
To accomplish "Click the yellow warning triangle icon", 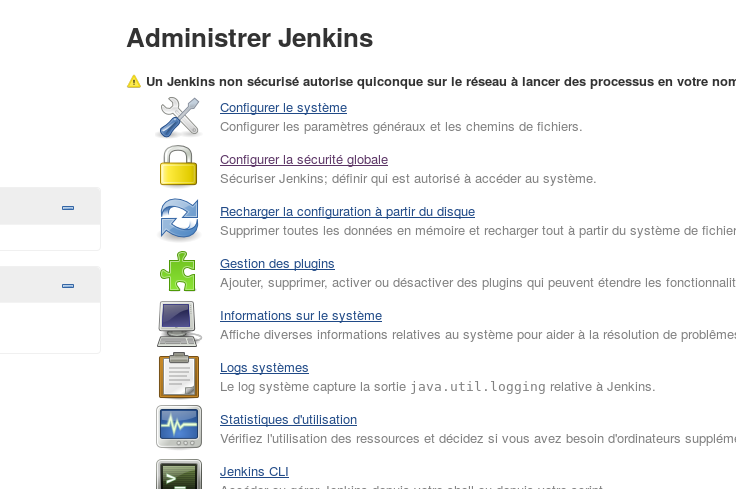I will 134,82.
